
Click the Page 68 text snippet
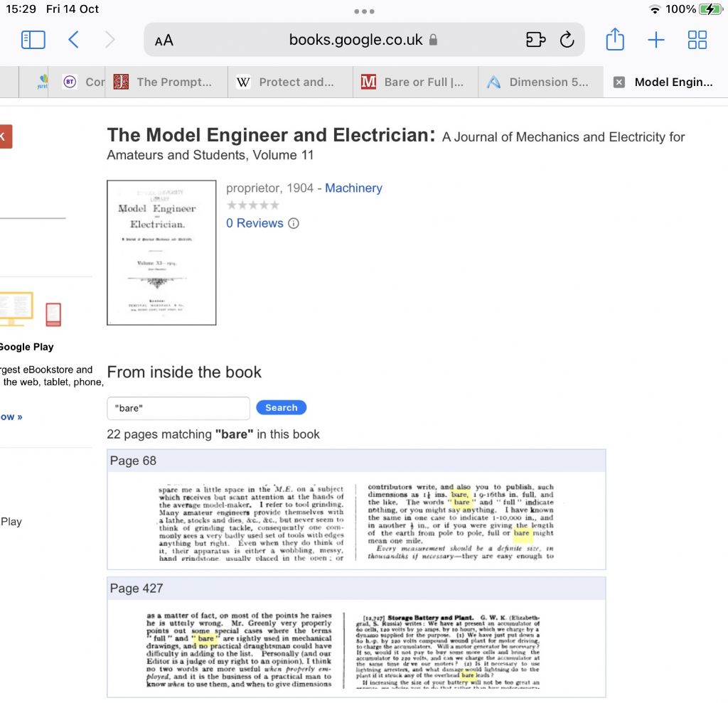tap(356, 522)
